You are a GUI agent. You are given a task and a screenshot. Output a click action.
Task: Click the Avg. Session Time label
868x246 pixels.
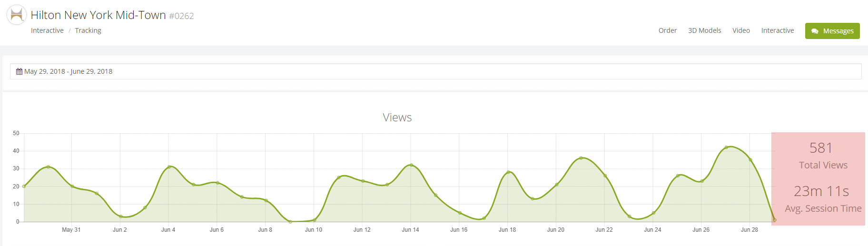(x=823, y=208)
